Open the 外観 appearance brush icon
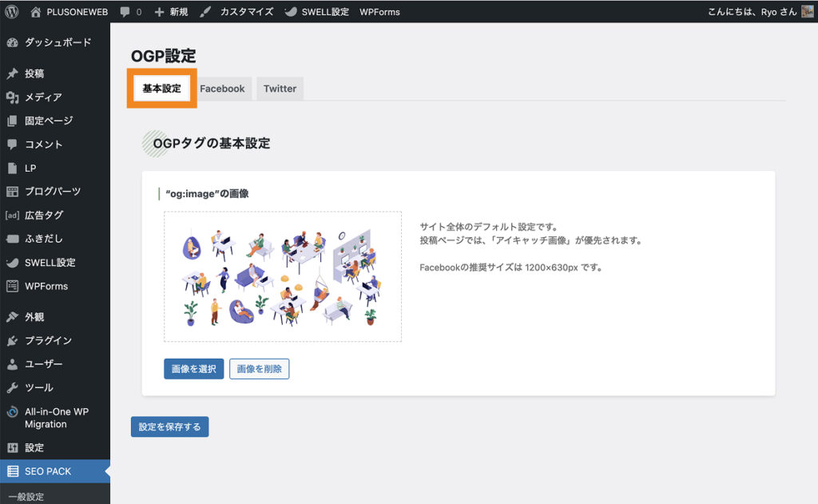The image size is (818, 504). pos(12,317)
